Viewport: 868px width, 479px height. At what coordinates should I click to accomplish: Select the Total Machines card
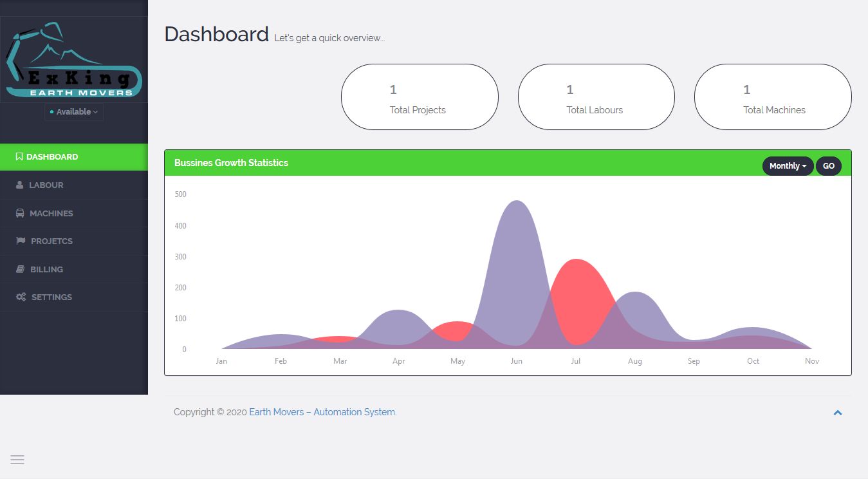coord(772,97)
